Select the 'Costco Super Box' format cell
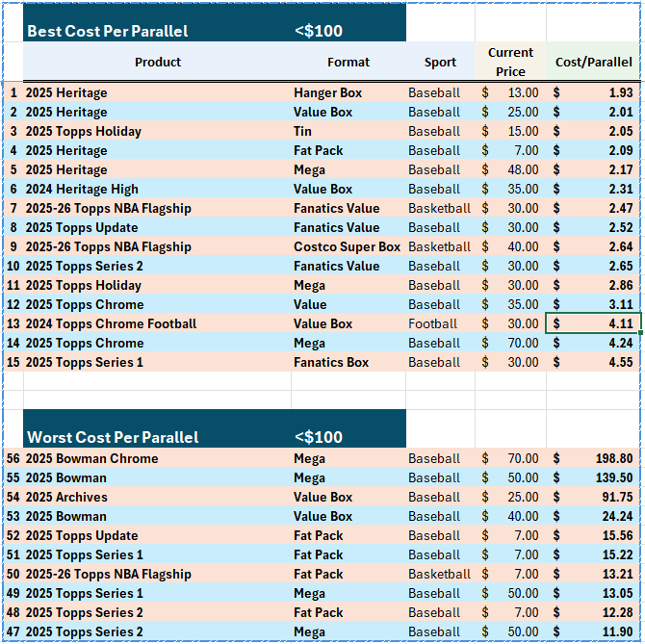 coord(348,246)
